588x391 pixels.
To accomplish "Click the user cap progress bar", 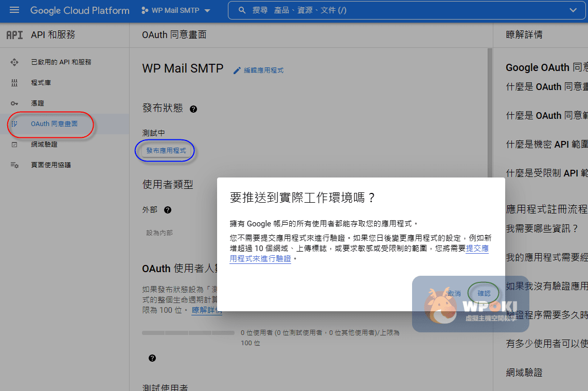I will (x=188, y=333).
